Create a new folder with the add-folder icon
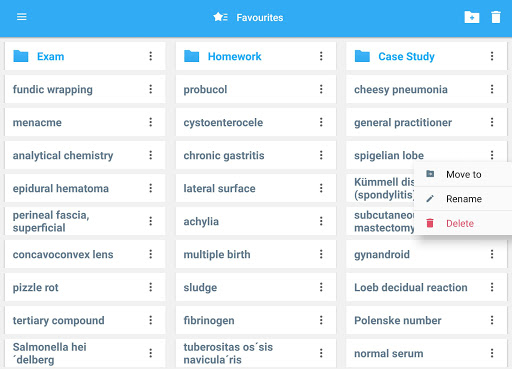 pos(472,17)
